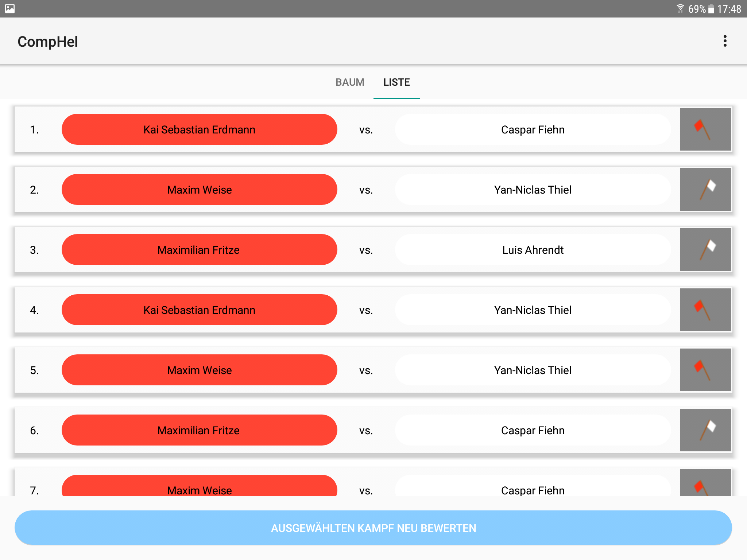The image size is (747, 560).
Task: Tap white flag icon for fight 2
Action: click(x=705, y=189)
